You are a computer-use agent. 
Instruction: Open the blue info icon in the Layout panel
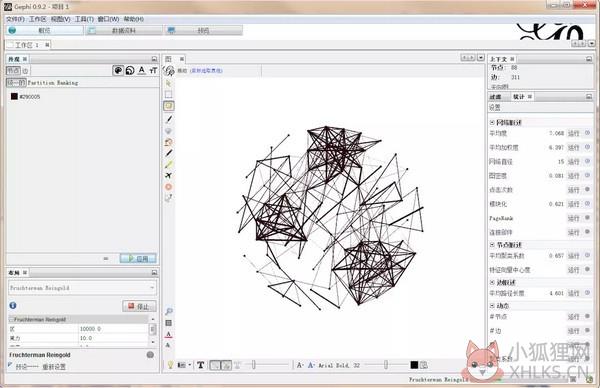pos(13,305)
